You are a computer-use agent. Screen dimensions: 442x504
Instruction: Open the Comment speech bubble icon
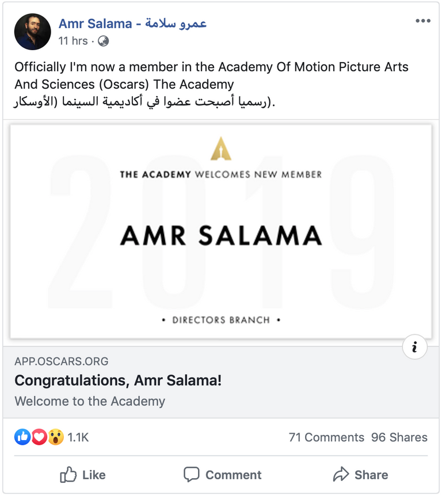pyautogui.click(x=192, y=475)
